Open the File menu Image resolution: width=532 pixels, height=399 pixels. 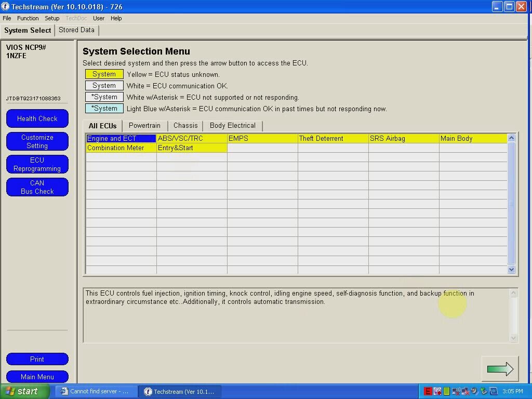point(7,18)
